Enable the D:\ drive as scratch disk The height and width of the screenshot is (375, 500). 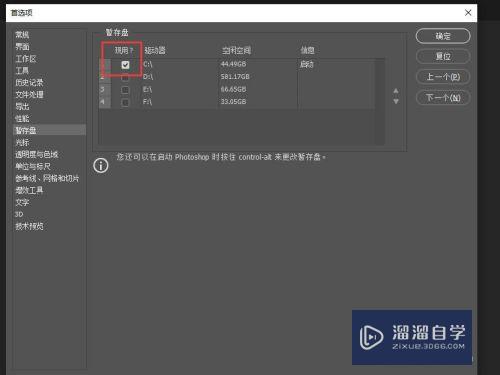125,77
